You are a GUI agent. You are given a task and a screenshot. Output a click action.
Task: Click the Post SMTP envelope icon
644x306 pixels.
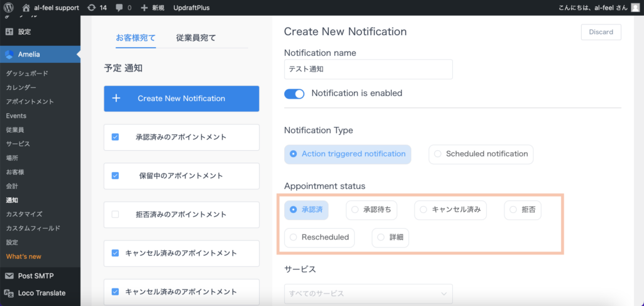[x=9, y=275]
